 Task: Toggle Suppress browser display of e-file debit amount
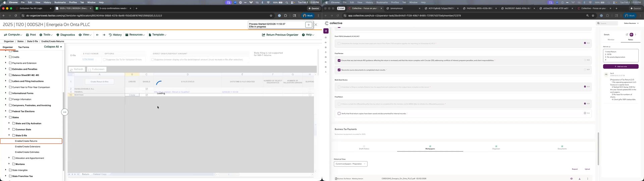tap(153, 60)
